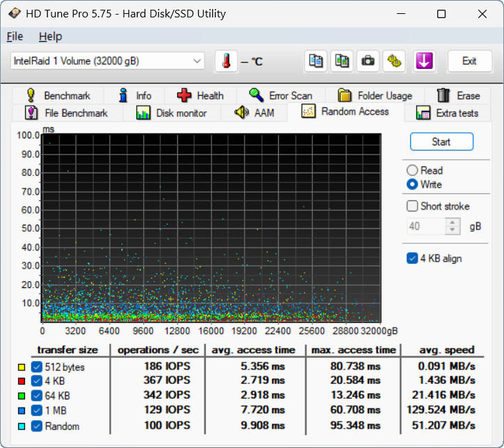504x448 pixels.
Task: Open the Benchmark tab
Action: (x=58, y=95)
